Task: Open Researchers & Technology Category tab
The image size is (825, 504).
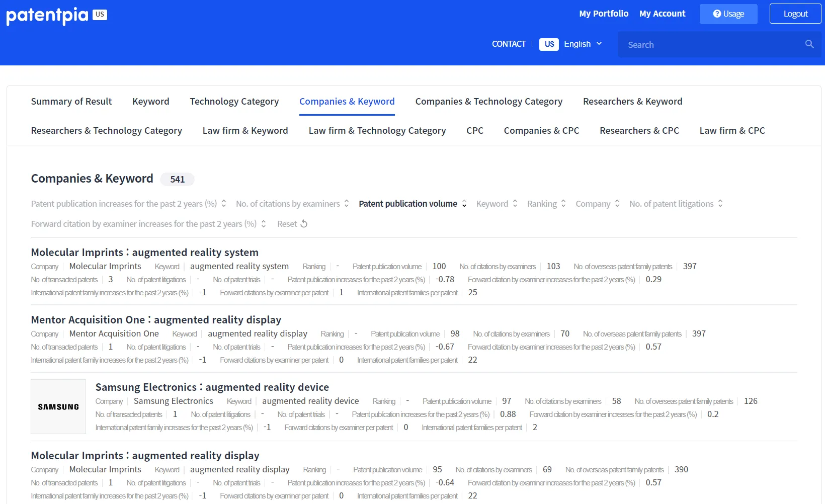Action: (107, 131)
